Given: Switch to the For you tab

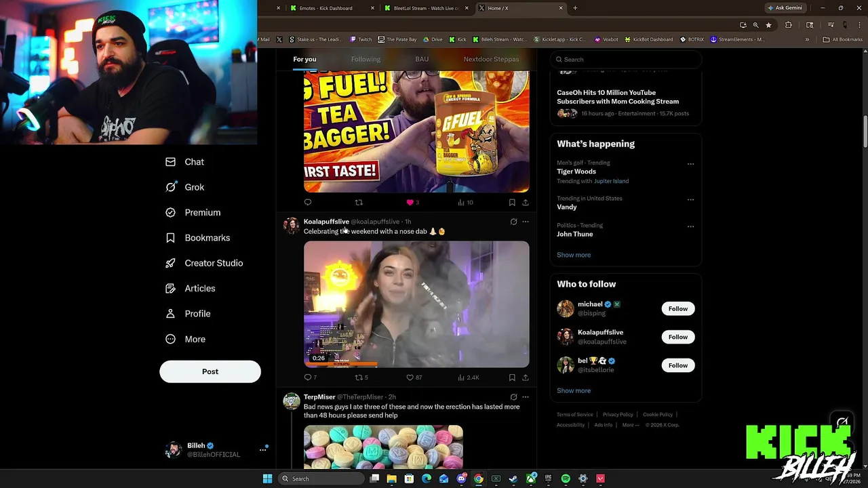Looking at the screenshot, I should (x=304, y=60).
